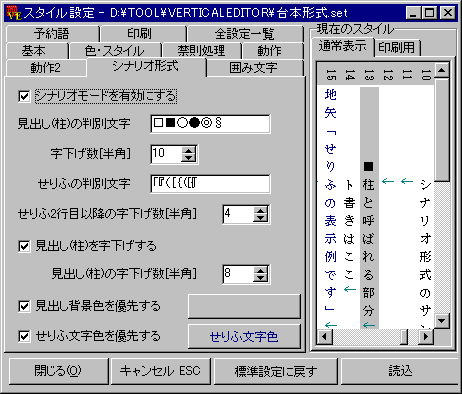The height and width of the screenshot is (394, 462).
Task: Toggle シナリオモードを有効にする checkbox
Action: pyautogui.click(x=24, y=97)
